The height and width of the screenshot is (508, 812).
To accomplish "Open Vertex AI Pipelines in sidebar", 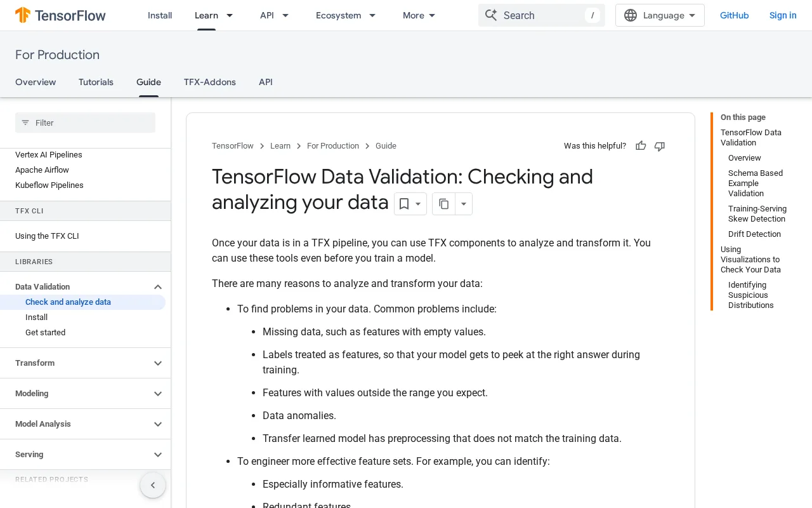I will click(49, 155).
